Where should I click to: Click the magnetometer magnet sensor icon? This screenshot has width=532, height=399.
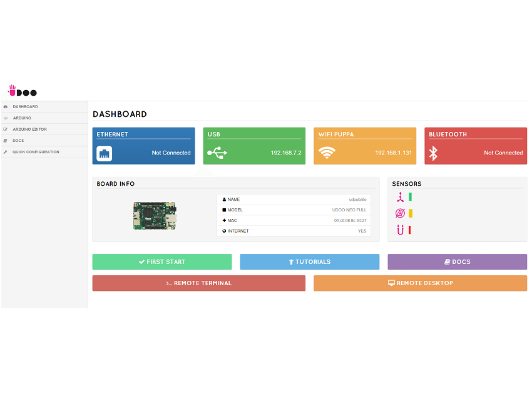coord(401,230)
